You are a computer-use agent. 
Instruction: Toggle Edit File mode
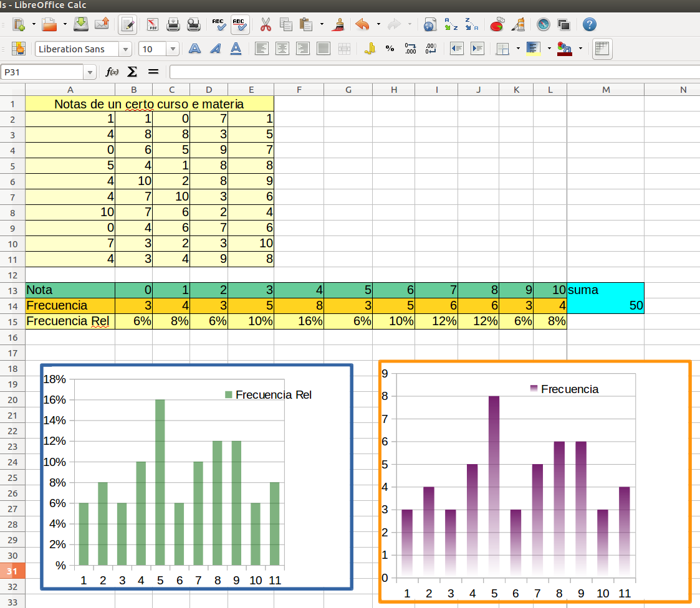[x=128, y=25]
